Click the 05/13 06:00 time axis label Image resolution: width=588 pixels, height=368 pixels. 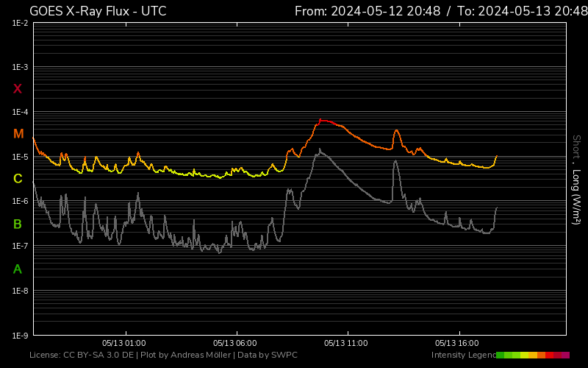tap(235, 343)
